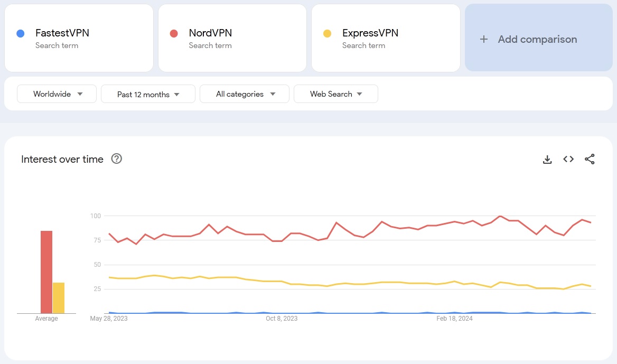Click 'Search term' under NordVPN
This screenshot has height=364, width=617.
click(x=210, y=45)
